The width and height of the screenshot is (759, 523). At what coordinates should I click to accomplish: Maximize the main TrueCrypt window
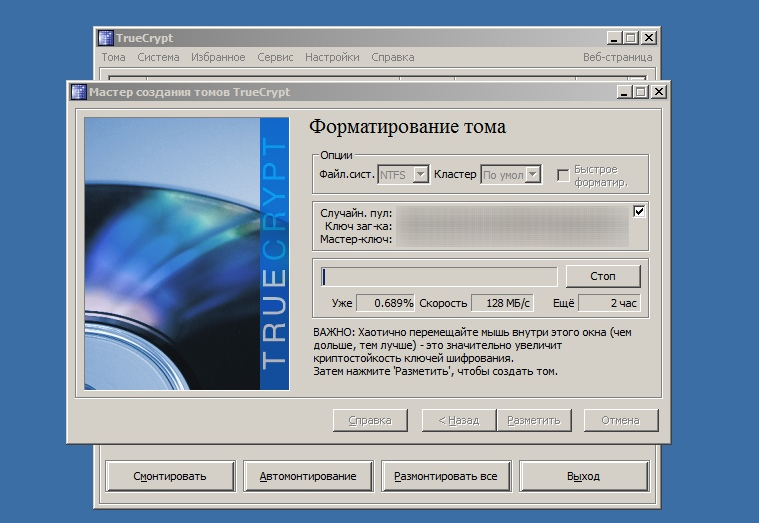pyautogui.click(x=631, y=37)
